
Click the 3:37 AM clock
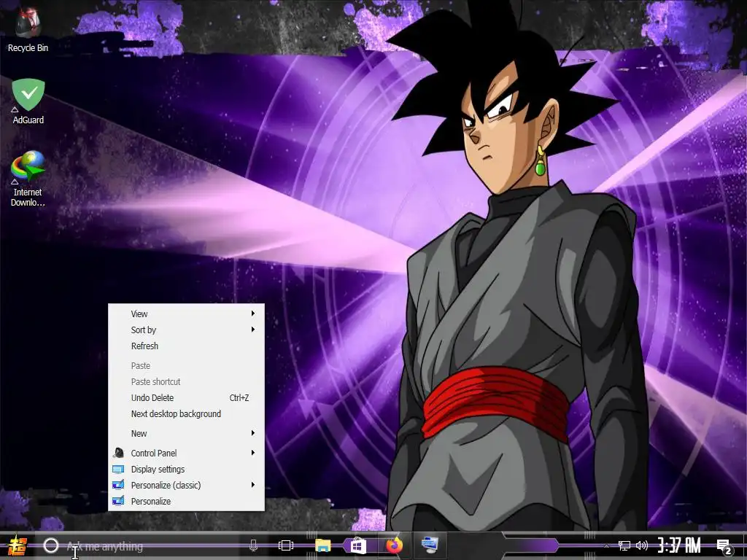pyautogui.click(x=679, y=545)
